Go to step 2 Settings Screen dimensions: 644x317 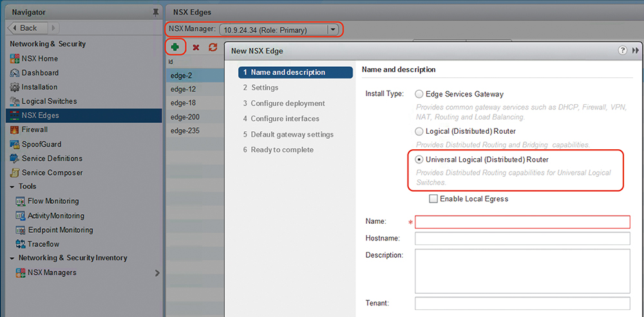point(260,87)
